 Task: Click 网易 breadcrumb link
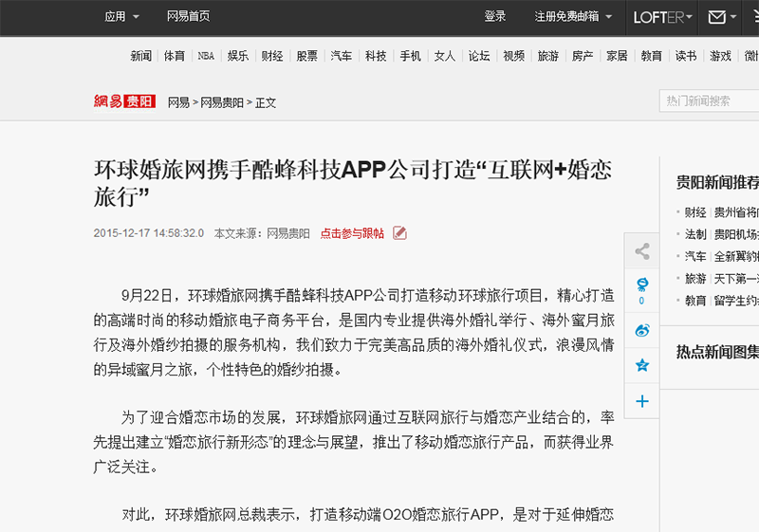[x=178, y=102]
